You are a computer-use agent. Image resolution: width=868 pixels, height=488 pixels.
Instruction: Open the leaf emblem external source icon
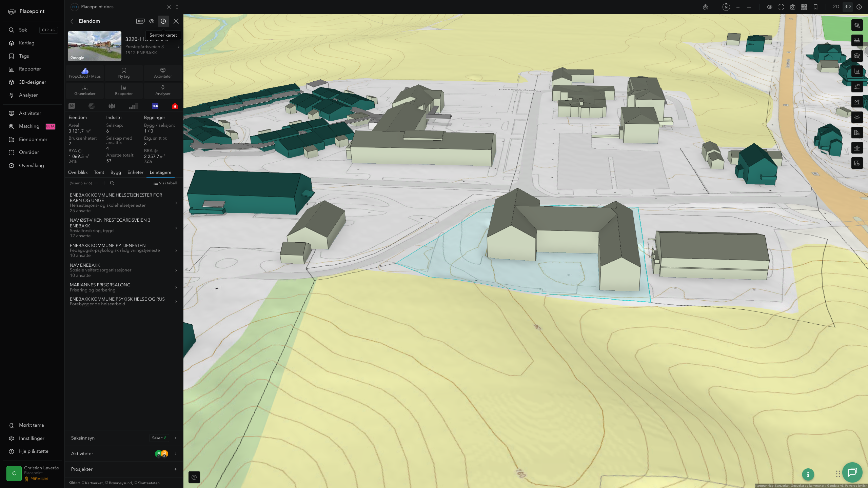[x=112, y=106]
